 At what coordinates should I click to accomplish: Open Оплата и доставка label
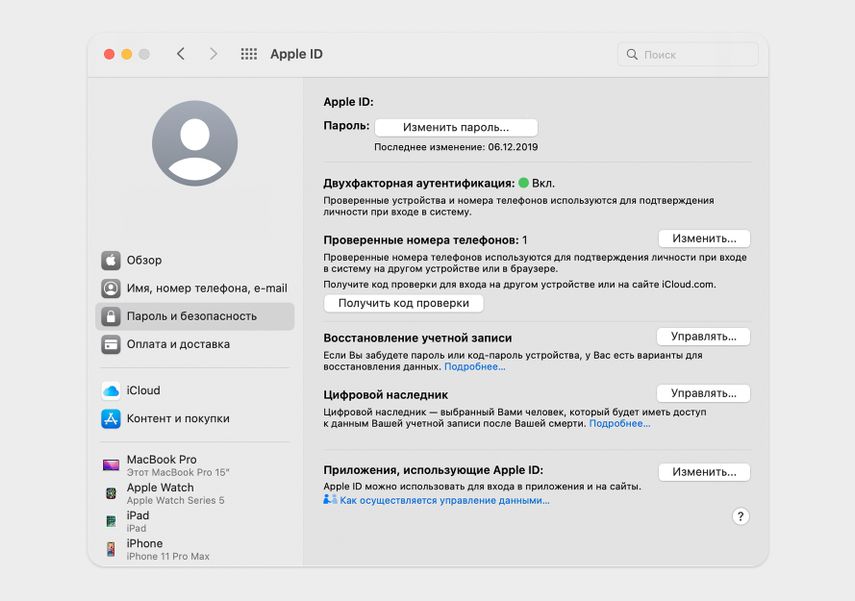click(x=178, y=344)
